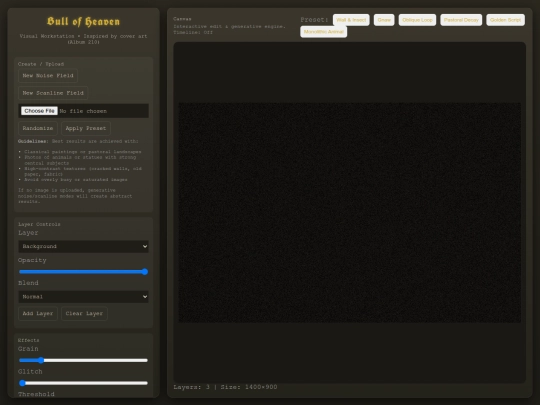Select the Gnaw preset
Screen dimensions: 540x405
point(384,20)
